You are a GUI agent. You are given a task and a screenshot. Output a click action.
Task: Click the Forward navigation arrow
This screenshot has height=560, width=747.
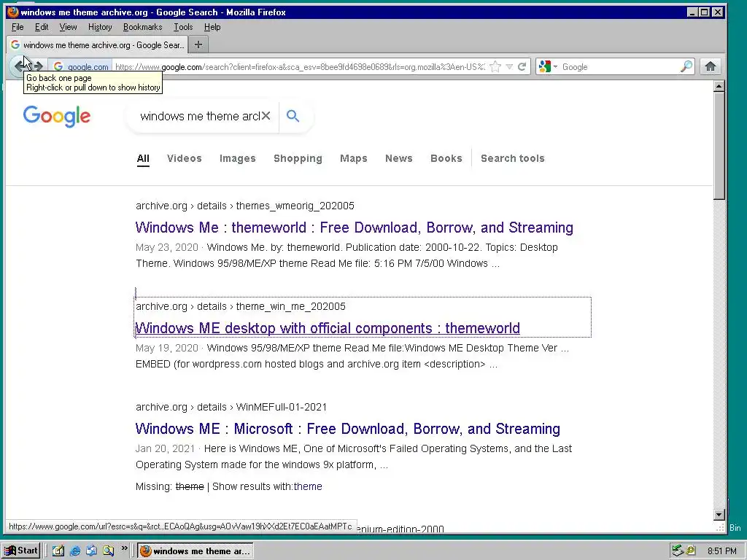[39, 66]
